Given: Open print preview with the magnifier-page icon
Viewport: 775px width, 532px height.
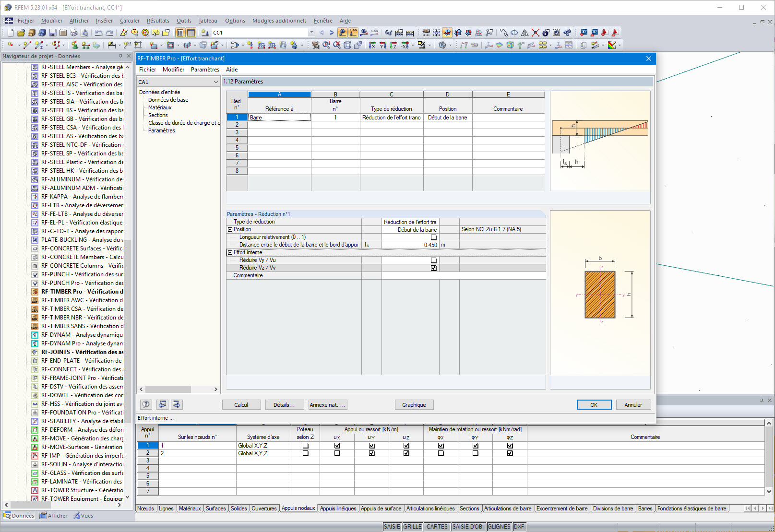Looking at the screenshot, I should (84, 33).
